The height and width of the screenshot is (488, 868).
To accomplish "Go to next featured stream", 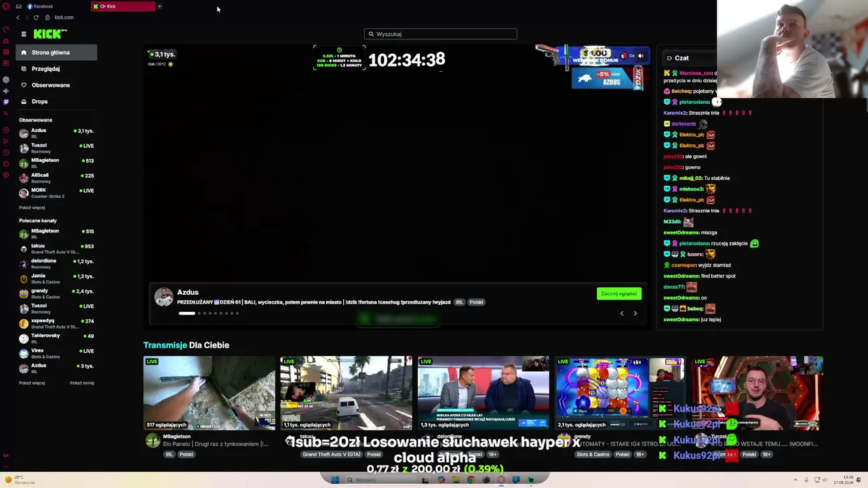I will [635, 313].
